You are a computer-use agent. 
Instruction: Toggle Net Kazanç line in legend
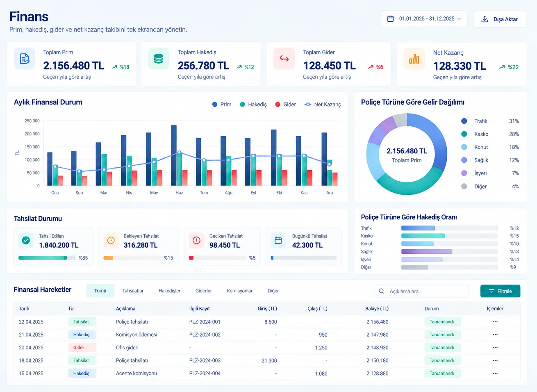(x=323, y=105)
